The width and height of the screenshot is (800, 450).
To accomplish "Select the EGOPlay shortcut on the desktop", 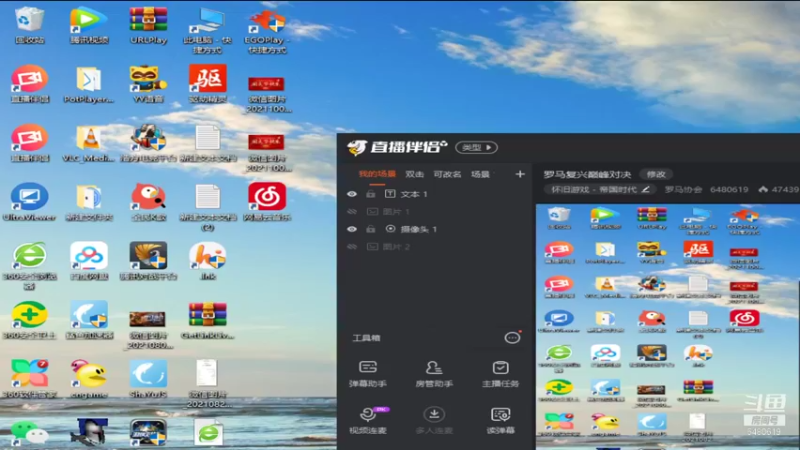I will point(267,31).
